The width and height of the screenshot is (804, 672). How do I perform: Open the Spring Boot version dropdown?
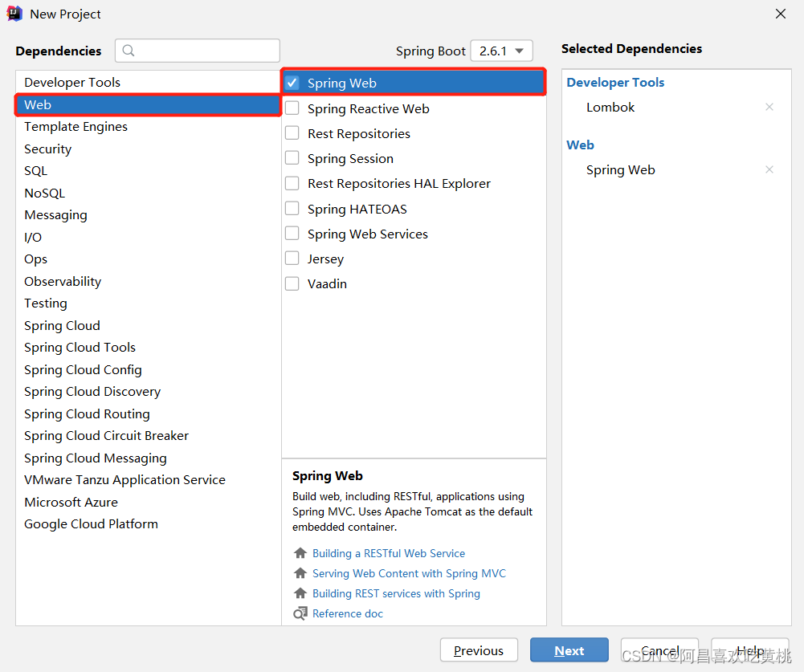click(501, 51)
